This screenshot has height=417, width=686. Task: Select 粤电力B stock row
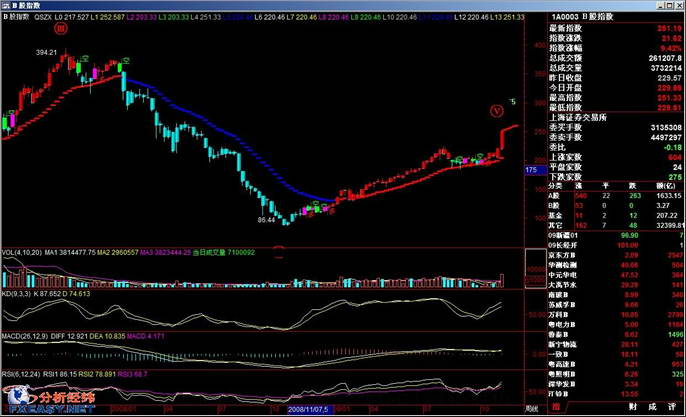(x=616, y=325)
